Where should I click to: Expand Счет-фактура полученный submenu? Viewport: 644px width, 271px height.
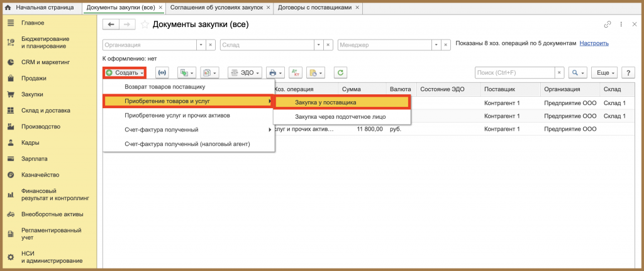tap(189, 130)
